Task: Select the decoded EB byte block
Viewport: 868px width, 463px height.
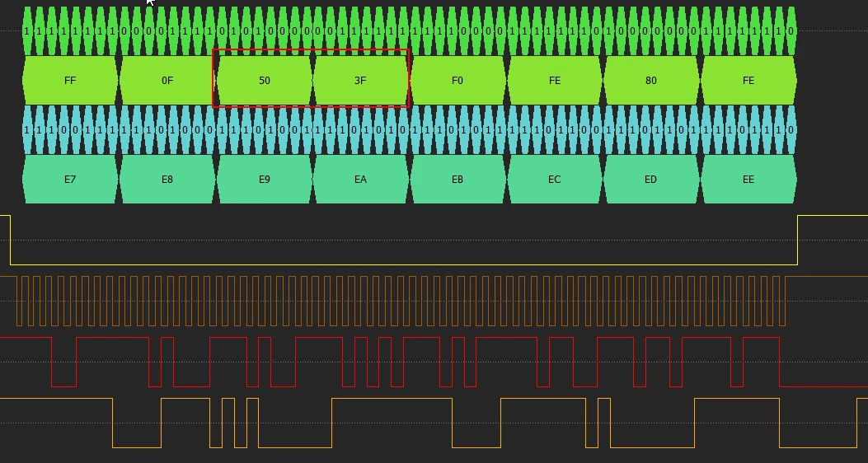Action: (x=457, y=180)
